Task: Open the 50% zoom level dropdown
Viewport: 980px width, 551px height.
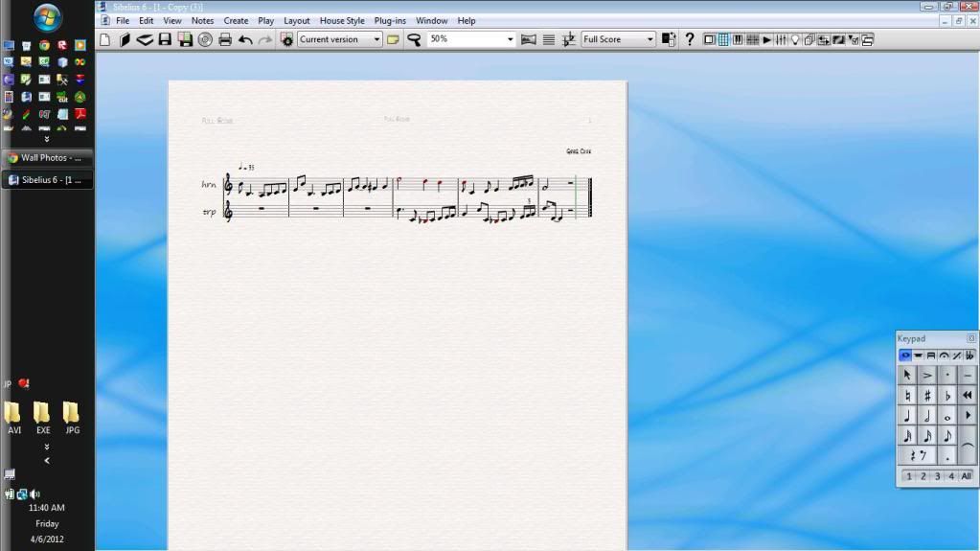Action: pyautogui.click(x=510, y=39)
